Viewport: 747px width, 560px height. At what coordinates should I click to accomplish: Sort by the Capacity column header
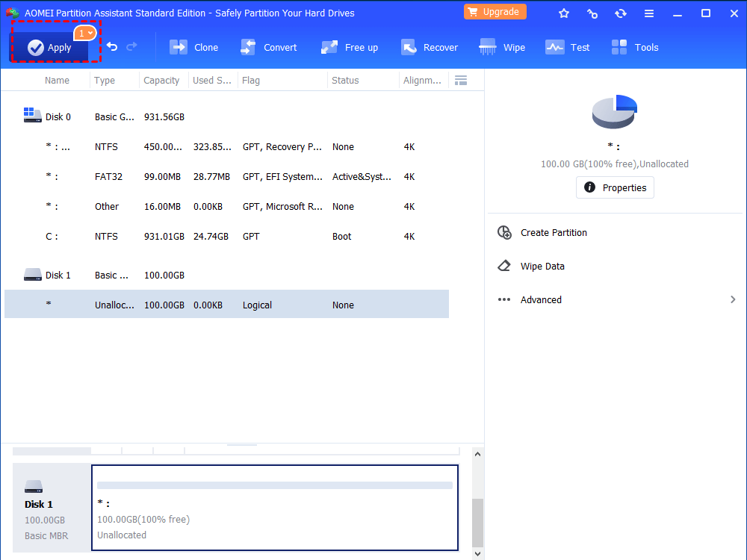[x=161, y=80]
